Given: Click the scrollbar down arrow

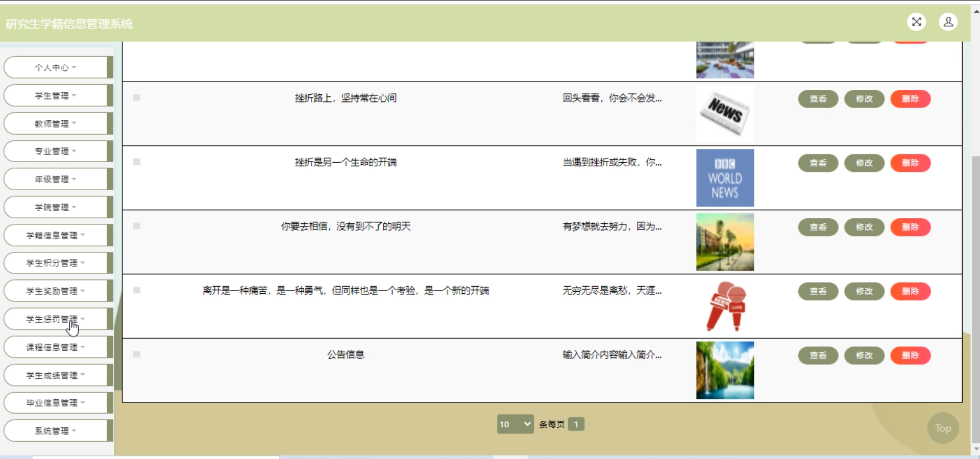Looking at the screenshot, I should click(975, 449).
